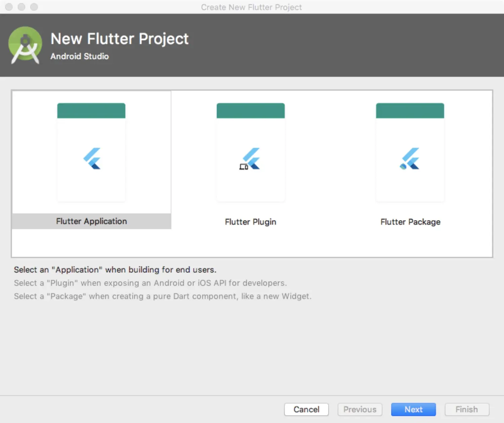The width and height of the screenshot is (504, 423).
Task: Select the Flutter Plugin project thumbnail
Action: [251, 152]
